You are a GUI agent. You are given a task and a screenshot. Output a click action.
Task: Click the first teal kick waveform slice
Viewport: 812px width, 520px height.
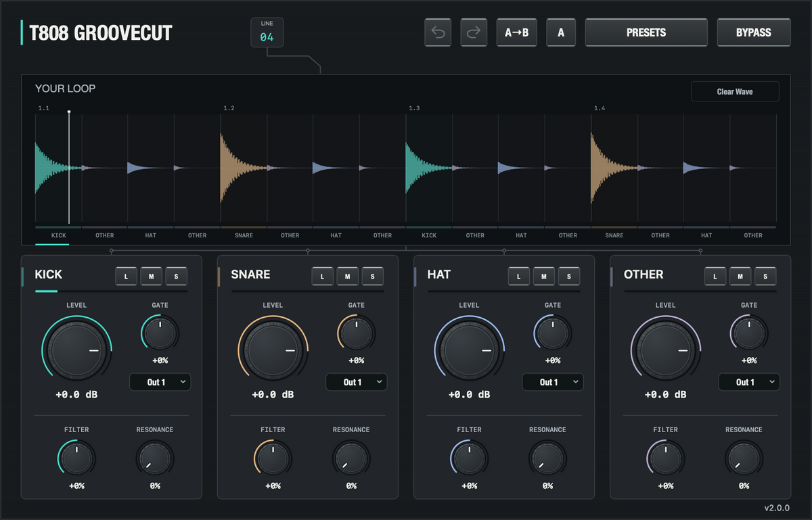point(58,168)
